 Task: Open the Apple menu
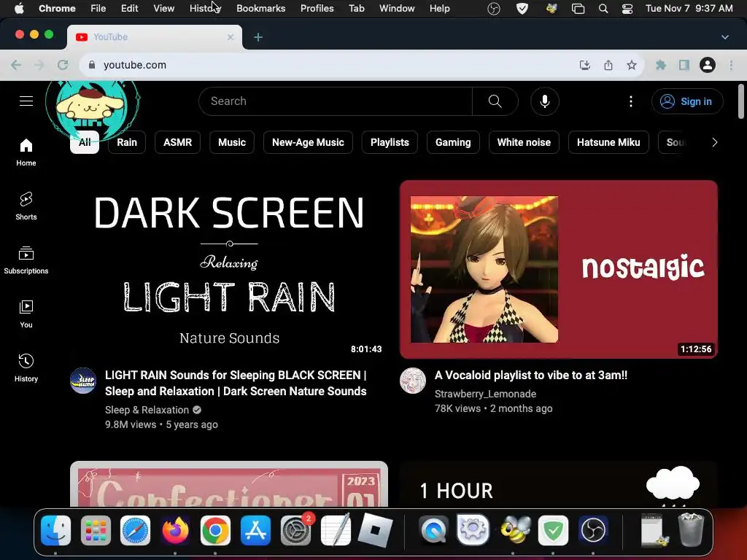coord(18,9)
